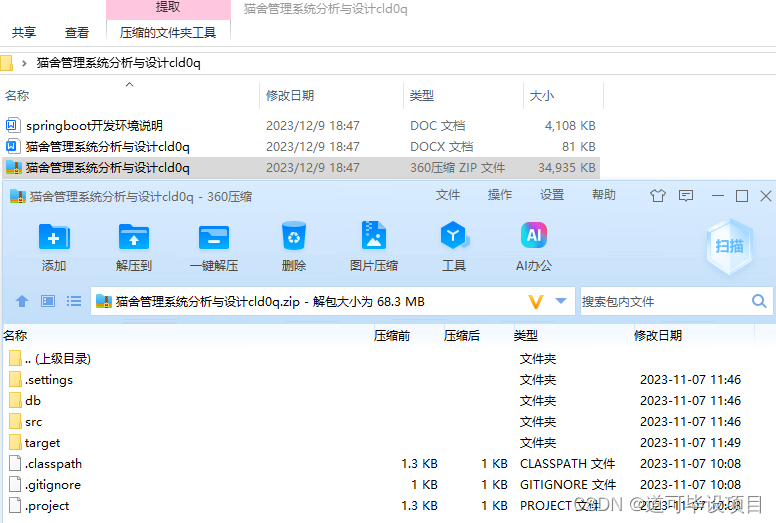Screen dimensions: 776x523
Task: Click the orange V icon in path bar
Action: (536, 301)
